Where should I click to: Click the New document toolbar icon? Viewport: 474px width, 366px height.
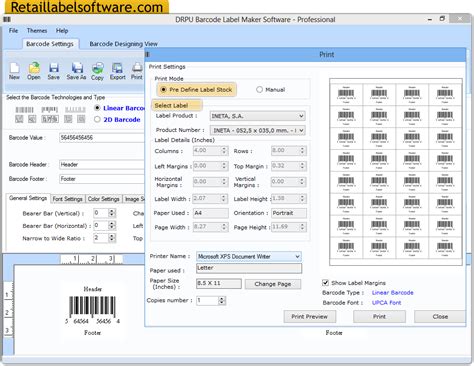click(x=14, y=71)
